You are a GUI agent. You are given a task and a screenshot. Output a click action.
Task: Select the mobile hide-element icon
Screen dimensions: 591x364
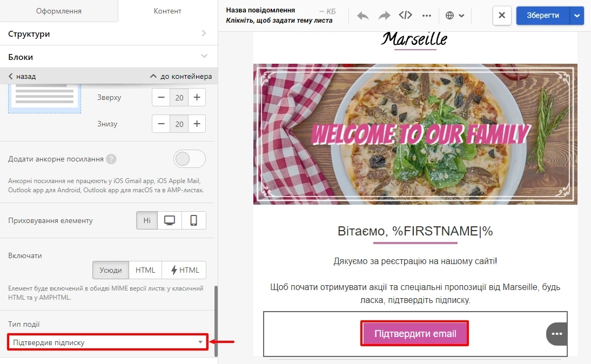point(194,220)
